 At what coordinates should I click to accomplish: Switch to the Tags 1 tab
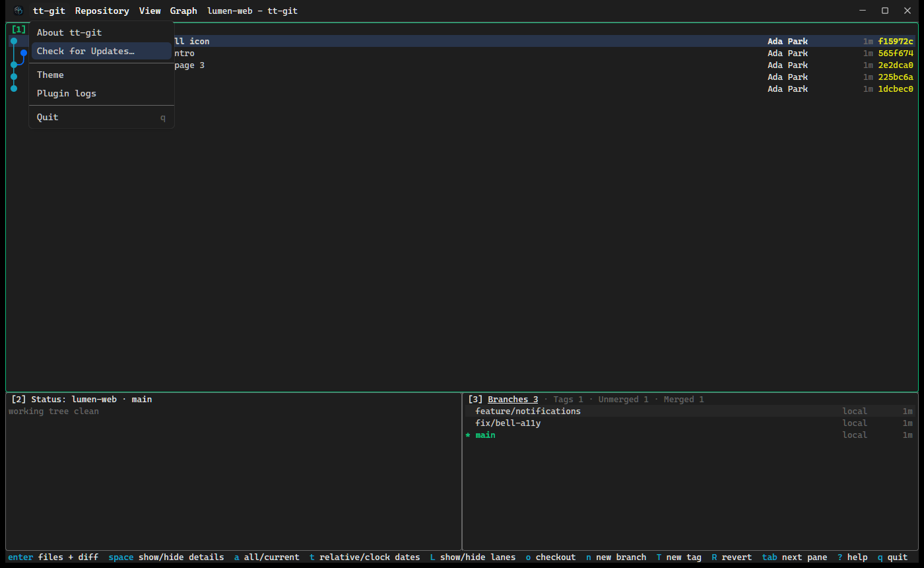tap(568, 399)
